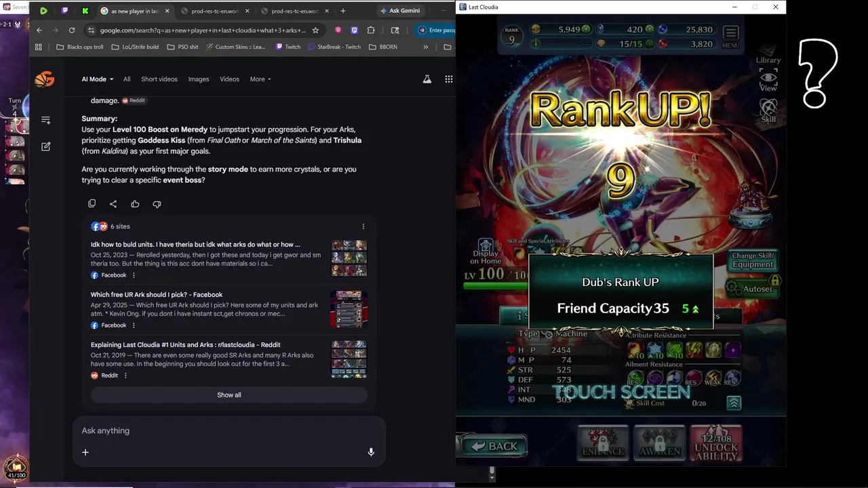Start a new AI Mode chat
This screenshot has height=488, width=868.
46,146
